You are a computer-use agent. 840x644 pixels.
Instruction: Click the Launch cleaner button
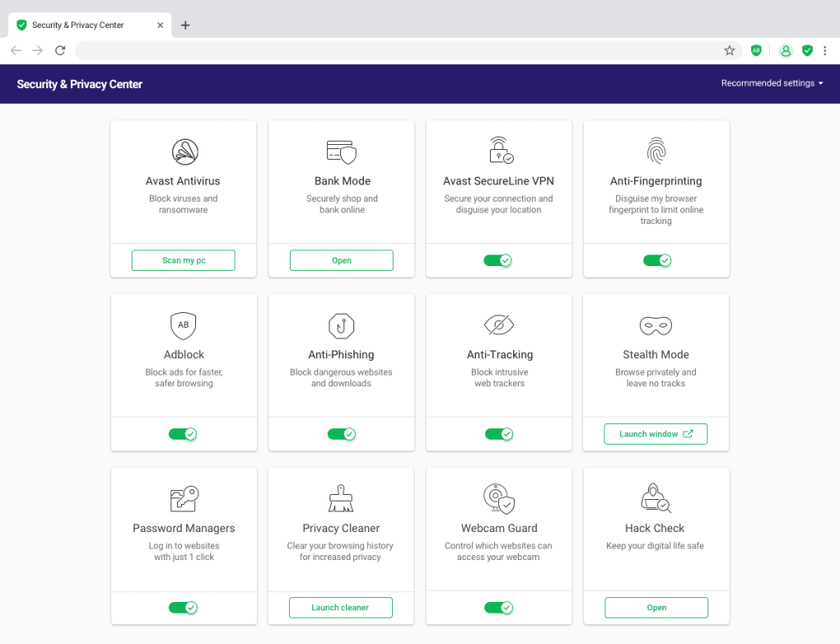(x=341, y=608)
